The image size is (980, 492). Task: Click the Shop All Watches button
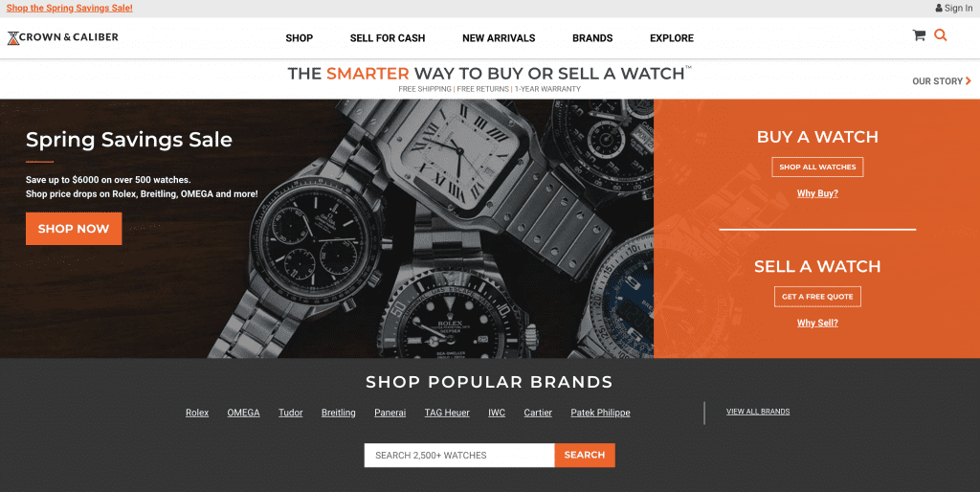817,167
